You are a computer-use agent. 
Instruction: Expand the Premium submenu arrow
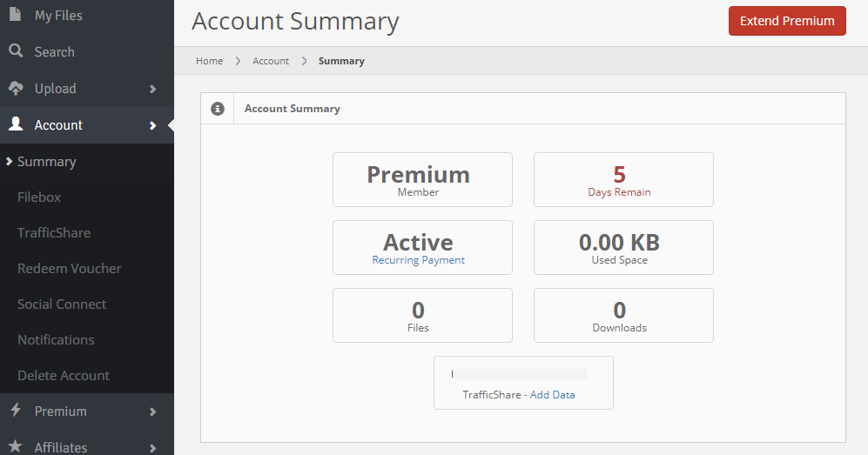[152, 412]
